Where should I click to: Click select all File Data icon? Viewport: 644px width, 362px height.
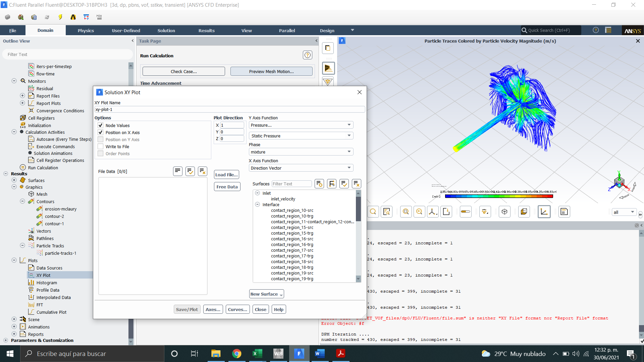(x=190, y=171)
